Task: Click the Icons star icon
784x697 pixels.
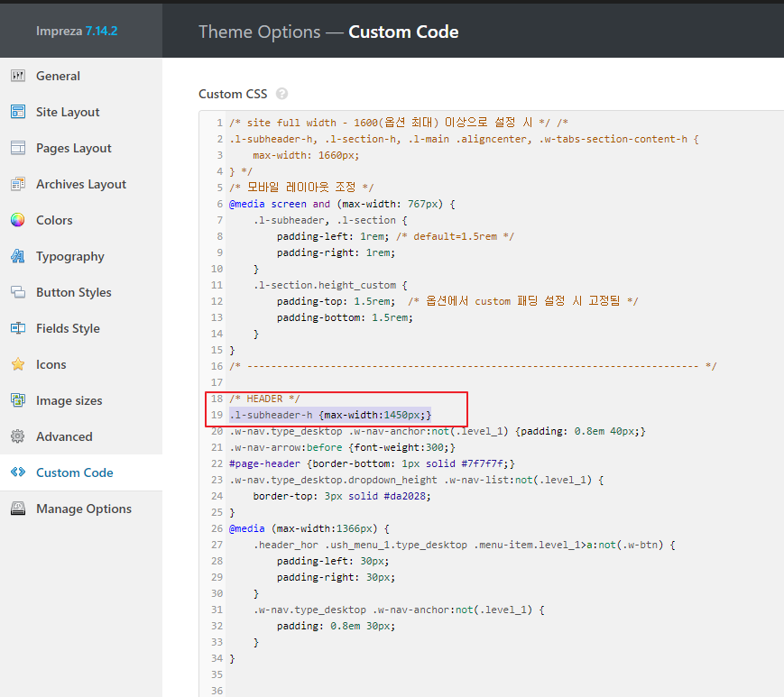Action: [18, 364]
